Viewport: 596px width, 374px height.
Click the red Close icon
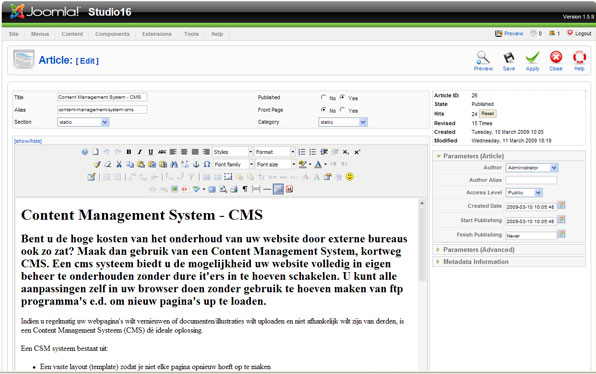pyautogui.click(x=556, y=57)
